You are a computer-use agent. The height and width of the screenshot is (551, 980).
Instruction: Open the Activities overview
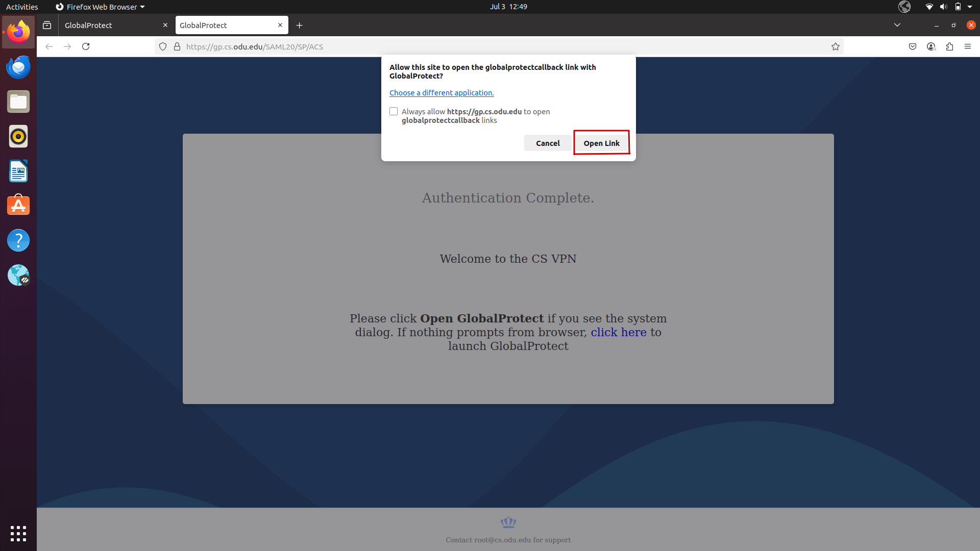[22, 7]
